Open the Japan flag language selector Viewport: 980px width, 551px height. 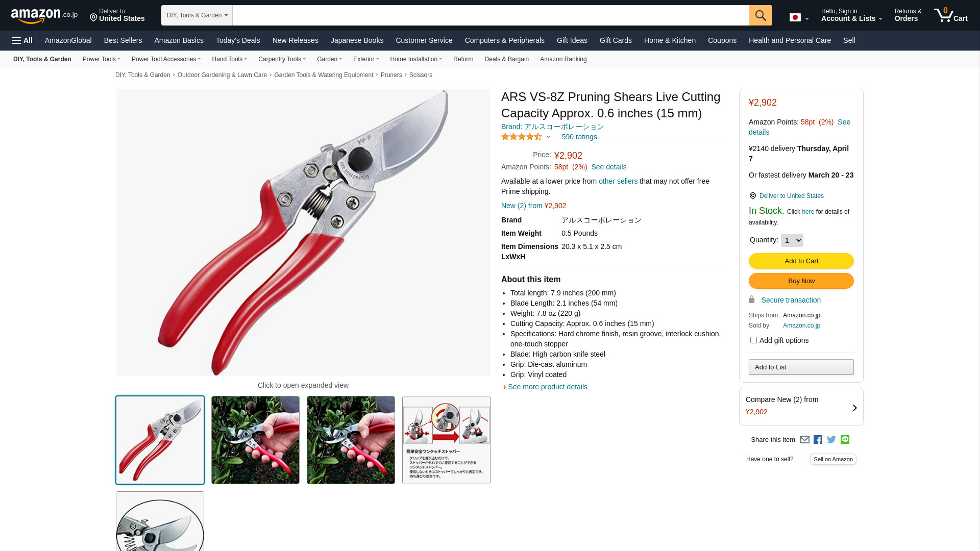pos(799,18)
